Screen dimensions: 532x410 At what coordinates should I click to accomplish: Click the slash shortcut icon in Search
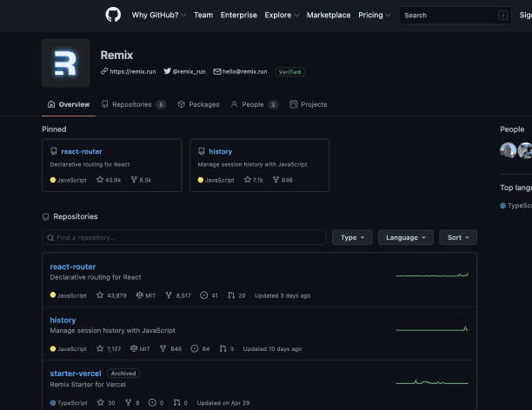[502, 16]
